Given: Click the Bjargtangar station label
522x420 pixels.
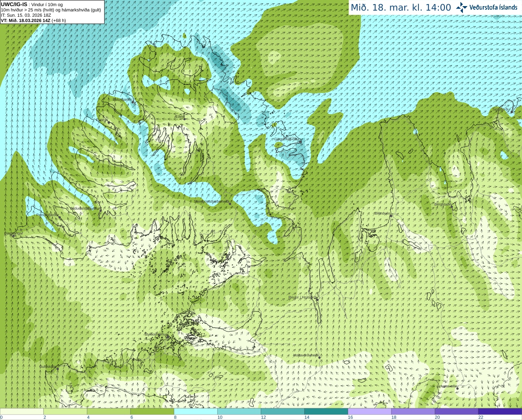Looking at the screenshot, I should pyautogui.click(x=13, y=233).
